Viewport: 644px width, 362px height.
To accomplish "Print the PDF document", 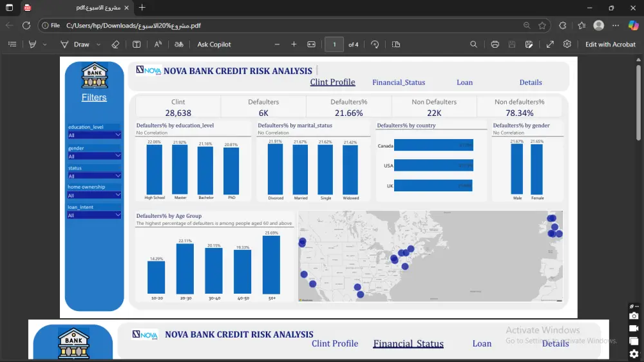I will (x=495, y=44).
